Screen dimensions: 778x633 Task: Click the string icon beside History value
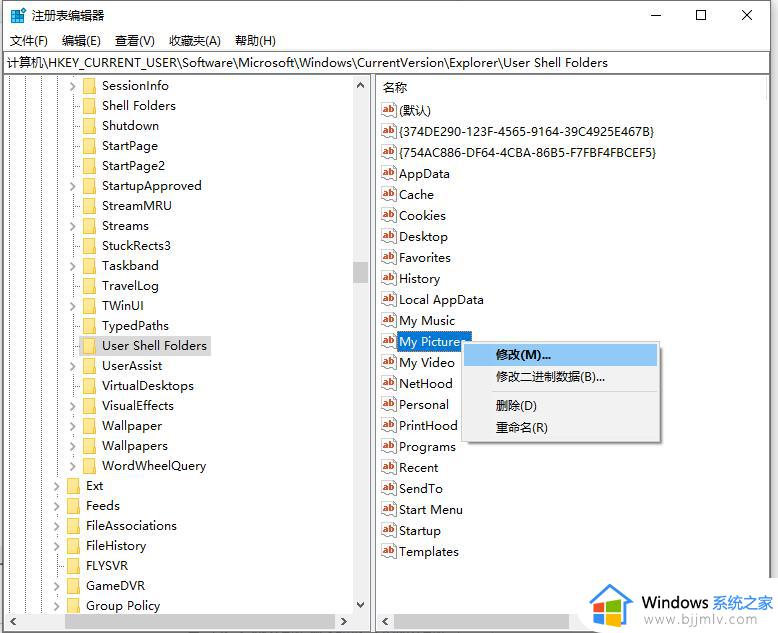tap(389, 278)
